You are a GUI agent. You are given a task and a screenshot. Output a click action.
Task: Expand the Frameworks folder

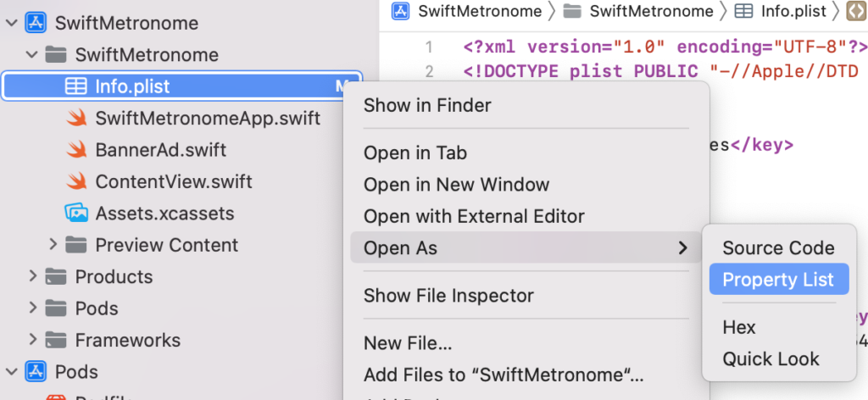[32, 340]
